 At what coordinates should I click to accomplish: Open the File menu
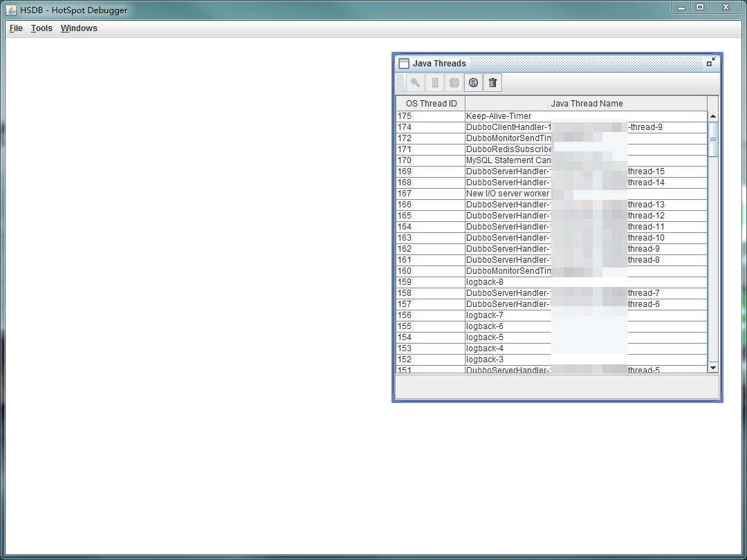pos(16,28)
